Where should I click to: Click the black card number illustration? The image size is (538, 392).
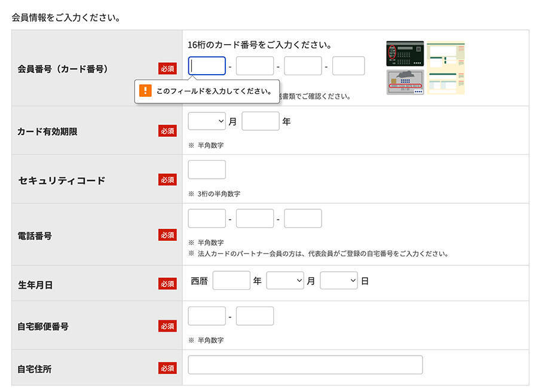click(x=405, y=53)
